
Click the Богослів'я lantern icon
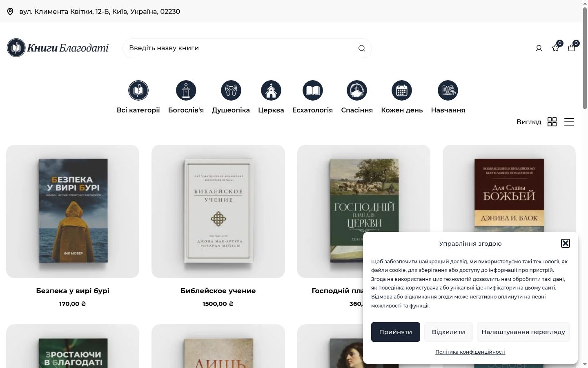click(x=186, y=90)
